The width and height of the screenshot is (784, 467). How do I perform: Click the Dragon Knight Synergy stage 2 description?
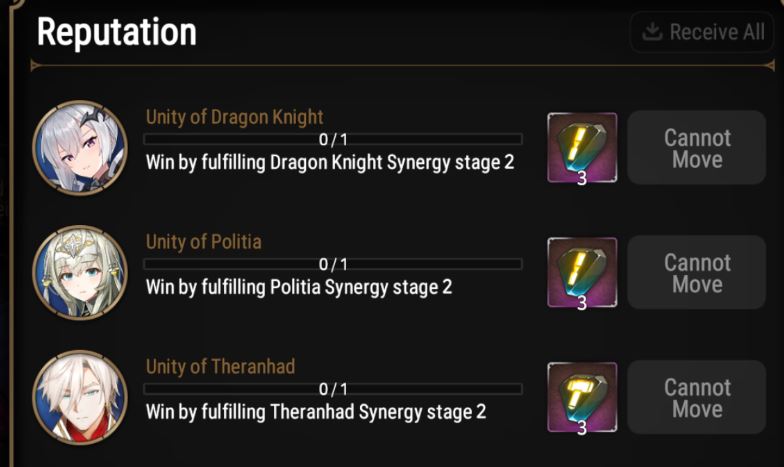point(330,162)
